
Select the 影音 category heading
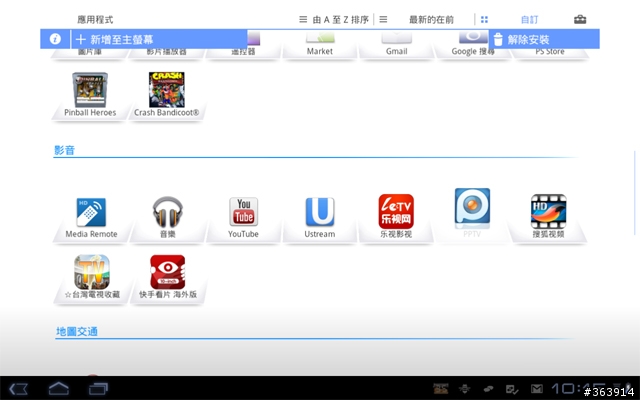pyautogui.click(x=64, y=150)
